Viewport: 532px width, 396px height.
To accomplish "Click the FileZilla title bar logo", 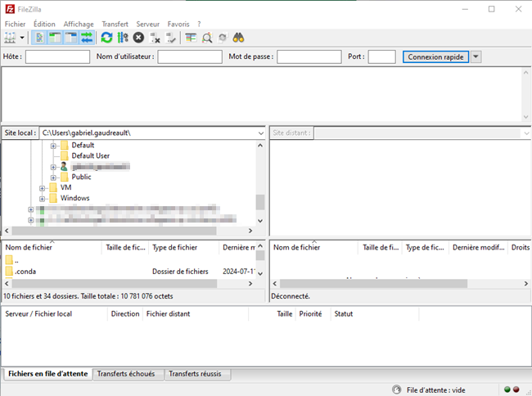I will (10, 9).
